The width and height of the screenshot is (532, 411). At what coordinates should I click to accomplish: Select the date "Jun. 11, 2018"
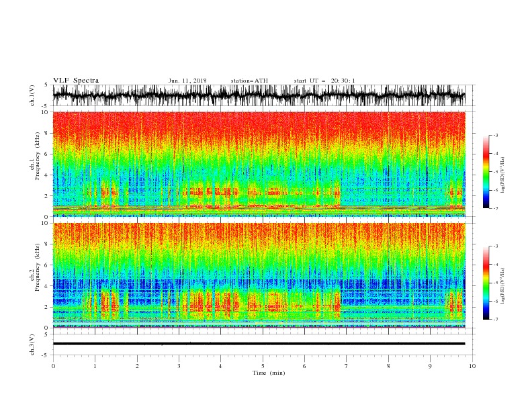pos(187,81)
